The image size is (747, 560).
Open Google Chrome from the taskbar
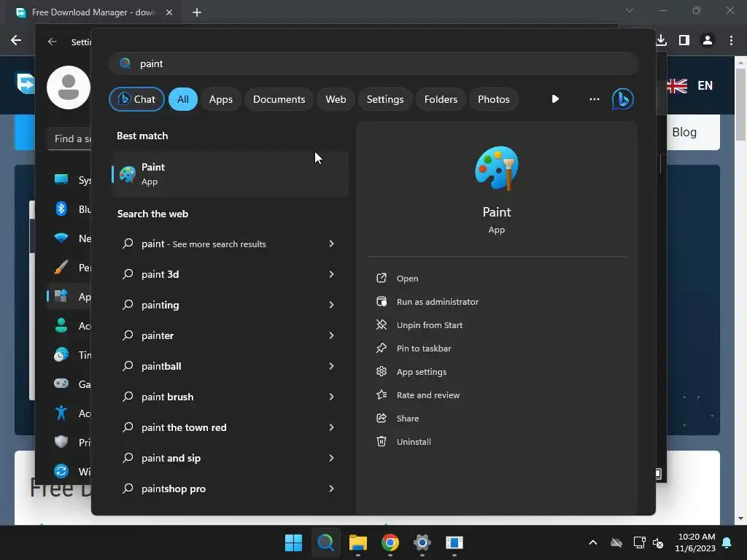point(390,542)
